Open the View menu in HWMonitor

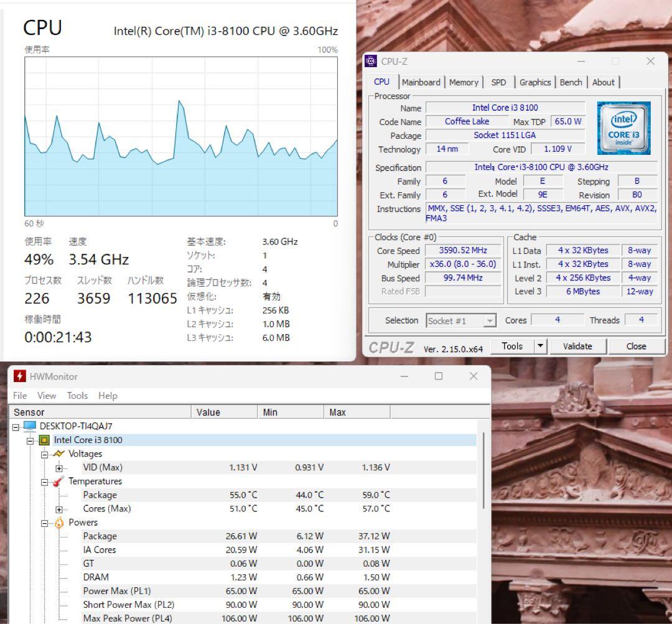[x=47, y=395]
